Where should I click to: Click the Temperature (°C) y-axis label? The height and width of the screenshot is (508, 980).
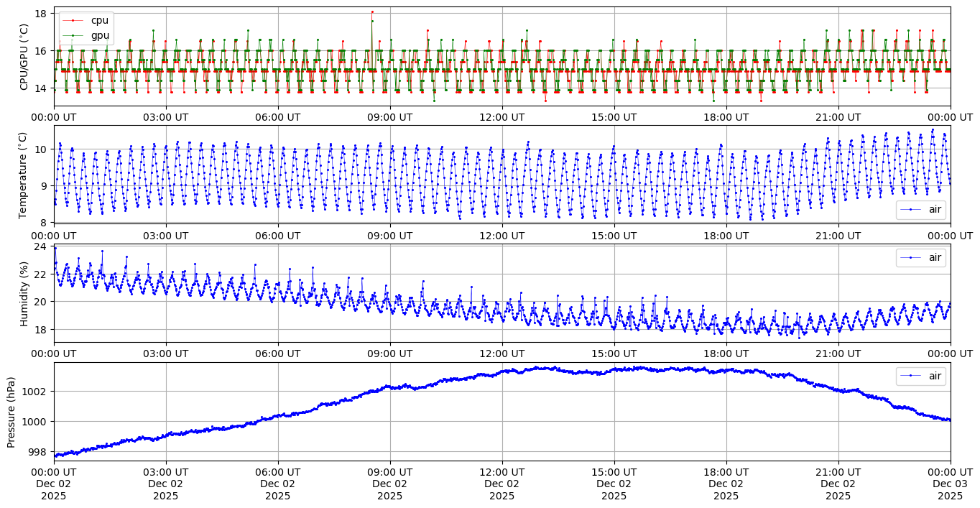[x=24, y=175]
